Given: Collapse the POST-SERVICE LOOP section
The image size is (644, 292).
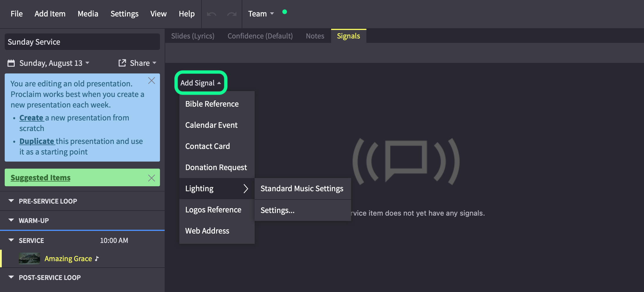Looking at the screenshot, I should pyautogui.click(x=11, y=277).
